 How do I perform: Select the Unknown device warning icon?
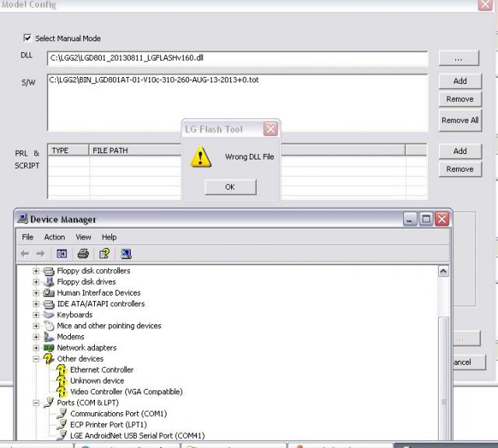tap(61, 381)
